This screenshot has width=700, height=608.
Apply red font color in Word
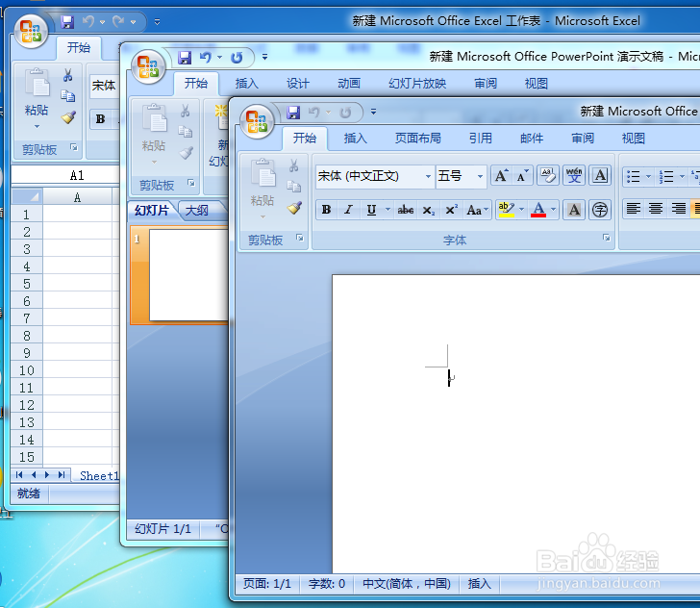pos(538,210)
